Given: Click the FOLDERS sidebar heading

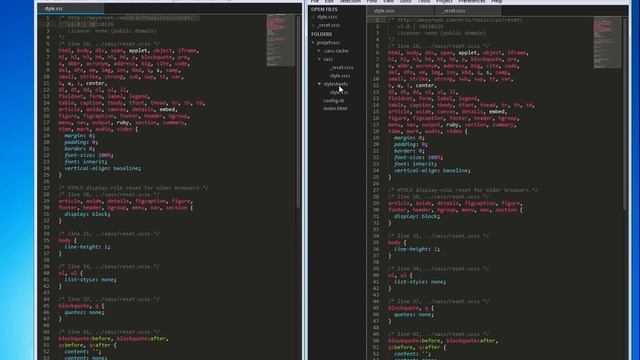Looking at the screenshot, I should coord(321,34).
